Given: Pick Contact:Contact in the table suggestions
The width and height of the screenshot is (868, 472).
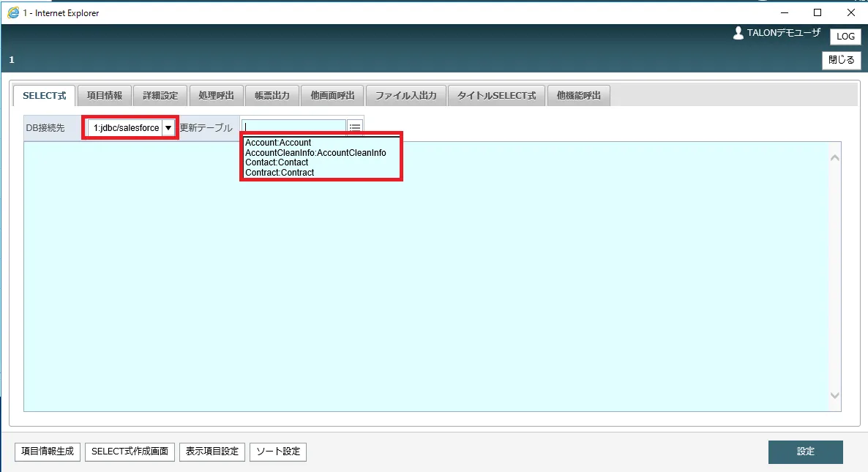Looking at the screenshot, I should coord(277,162).
